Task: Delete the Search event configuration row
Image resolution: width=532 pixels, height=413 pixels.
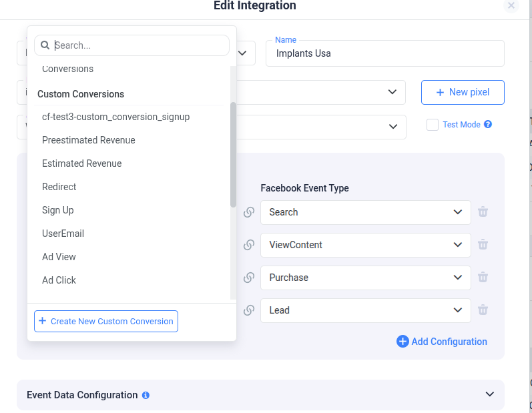Action: coord(483,212)
